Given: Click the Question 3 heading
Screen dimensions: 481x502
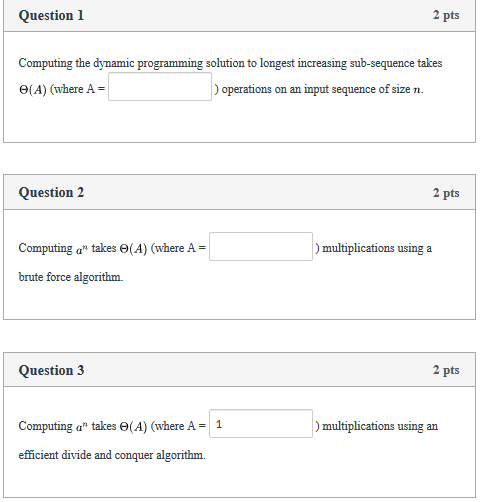Looking at the screenshot, I should [x=51, y=370].
